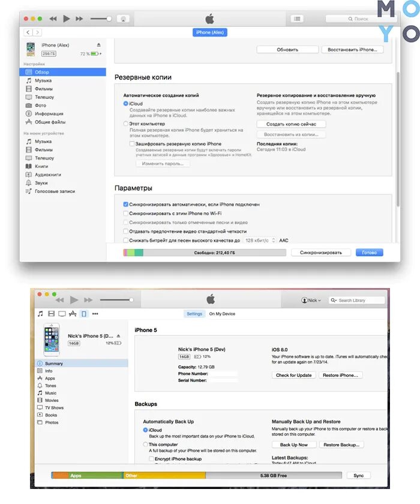This screenshot has width=420, height=504.
Task: Check Синхронизировать с этим iPhone по Wi-Fi
Action: [x=125, y=213]
